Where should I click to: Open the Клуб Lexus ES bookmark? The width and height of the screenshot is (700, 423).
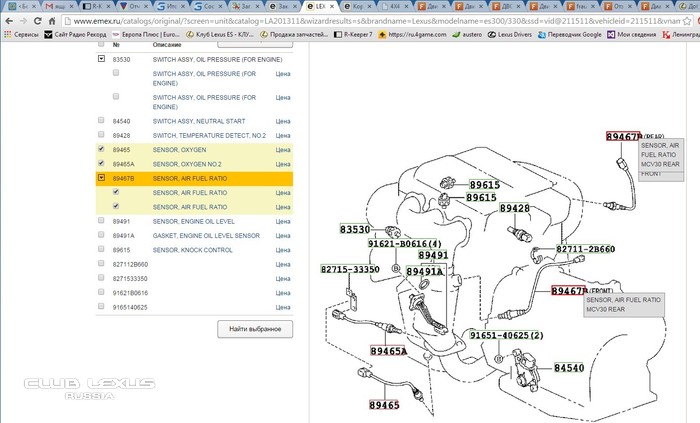pyautogui.click(x=220, y=34)
